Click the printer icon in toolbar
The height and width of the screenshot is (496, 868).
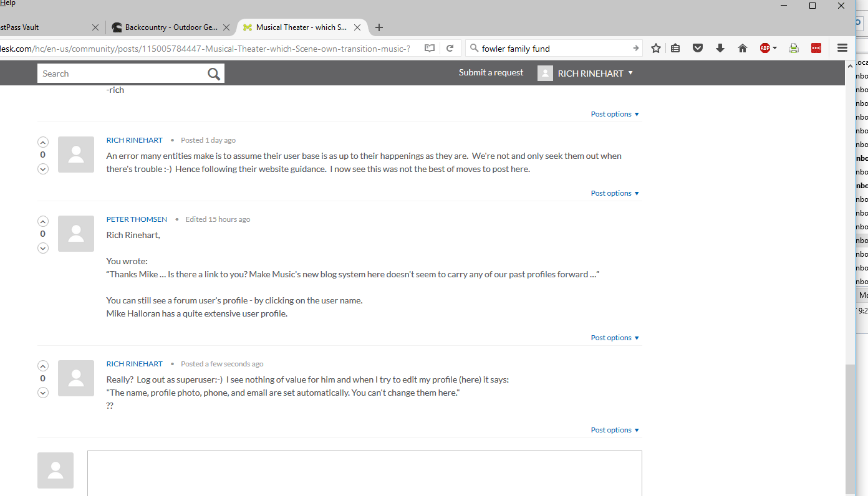click(793, 49)
